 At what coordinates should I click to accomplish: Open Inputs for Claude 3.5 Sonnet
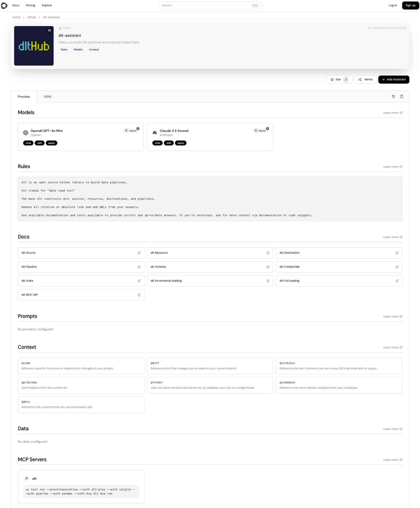[260, 131]
